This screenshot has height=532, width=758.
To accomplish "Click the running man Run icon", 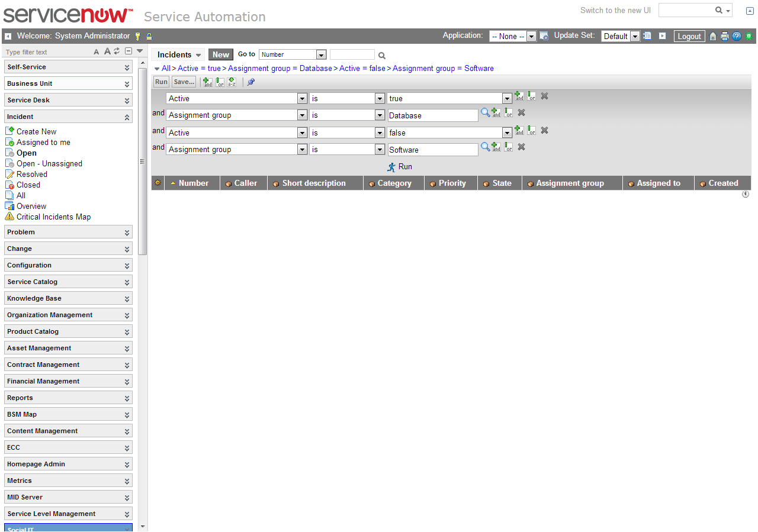I will coord(391,167).
